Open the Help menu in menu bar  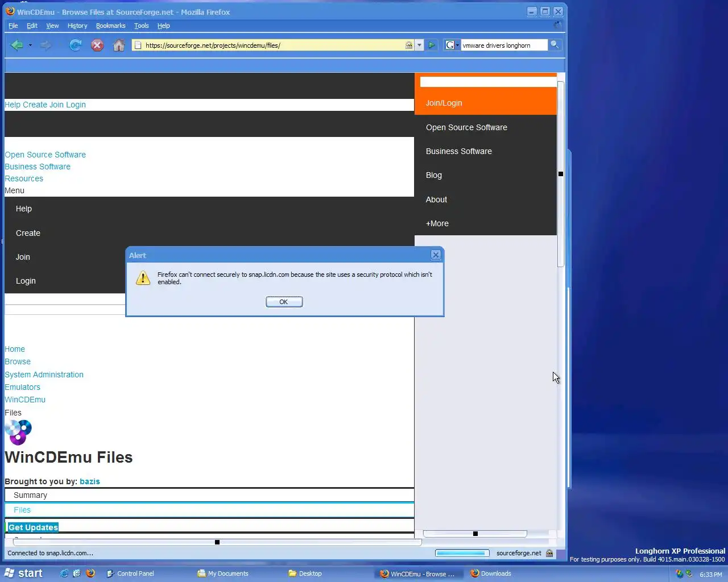tap(164, 26)
